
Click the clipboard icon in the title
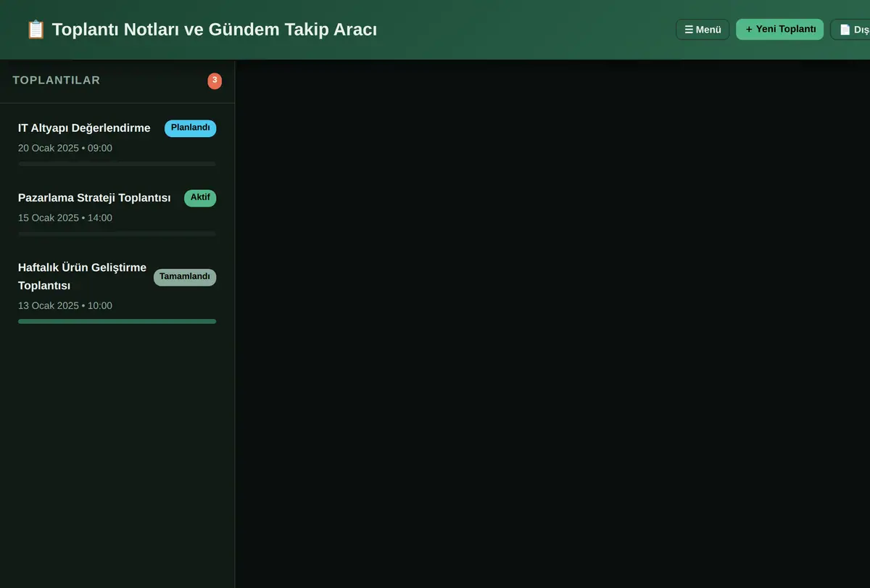(36, 30)
